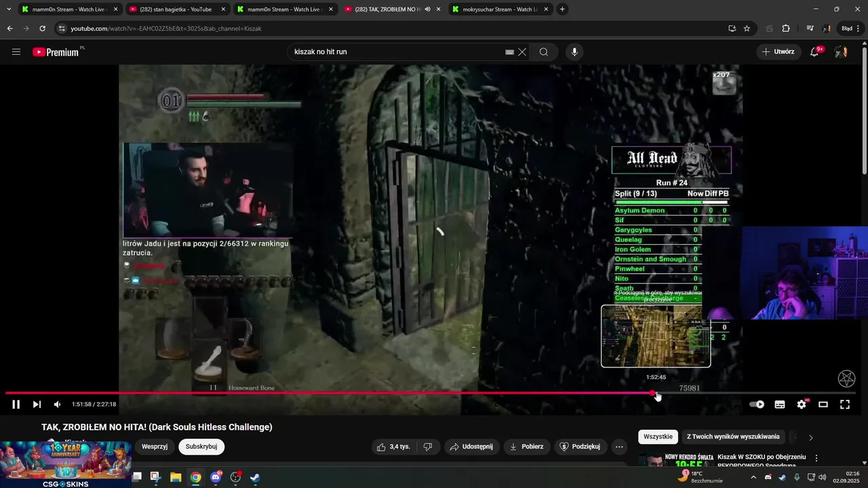
Task: Go back in browser history
Action: click(x=9, y=28)
